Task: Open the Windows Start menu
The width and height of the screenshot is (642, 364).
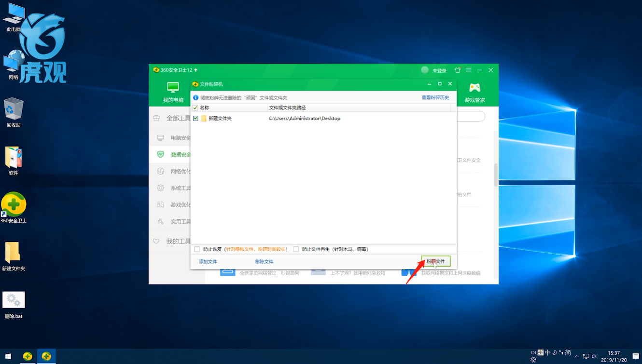Action: point(8,356)
